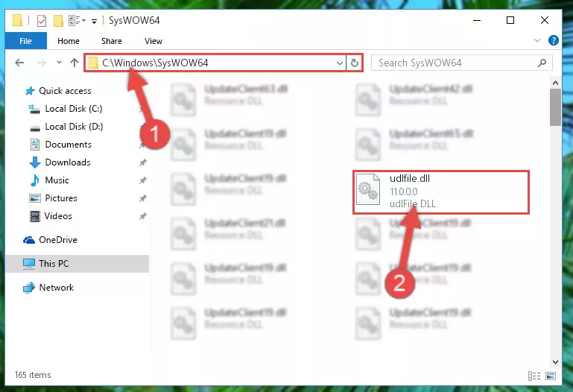Screen dimensions: 573x392
Task: Go up one folder level
Action: [75, 63]
